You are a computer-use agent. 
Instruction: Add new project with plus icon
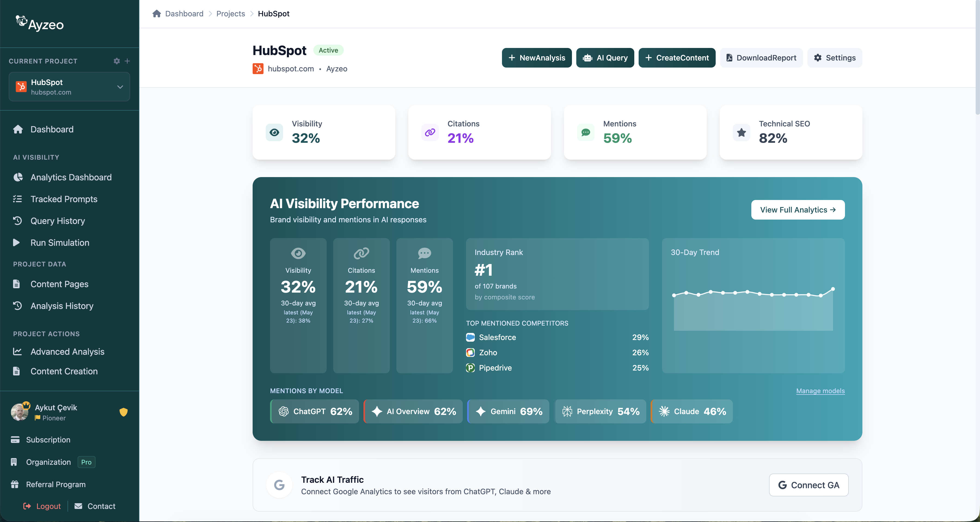(127, 61)
